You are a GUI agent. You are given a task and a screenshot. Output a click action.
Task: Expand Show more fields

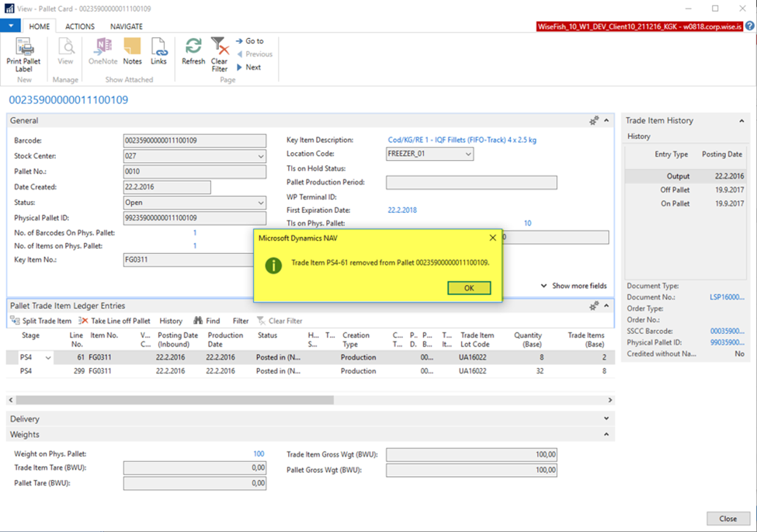tap(574, 286)
